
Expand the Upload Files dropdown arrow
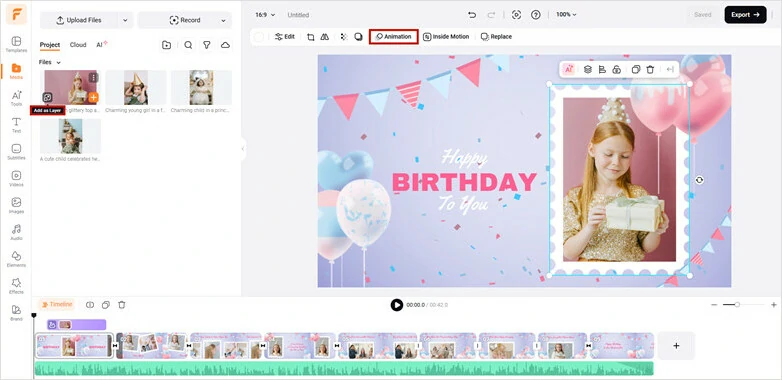(x=125, y=20)
